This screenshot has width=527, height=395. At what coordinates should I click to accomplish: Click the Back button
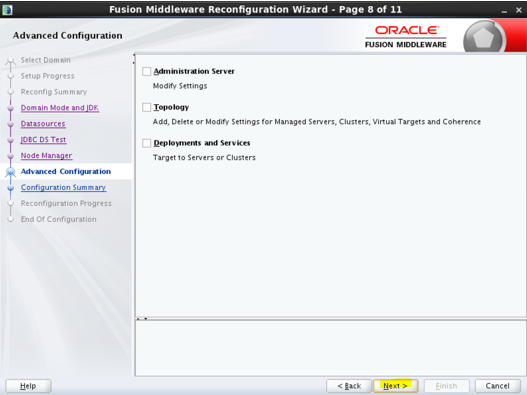tap(349, 386)
